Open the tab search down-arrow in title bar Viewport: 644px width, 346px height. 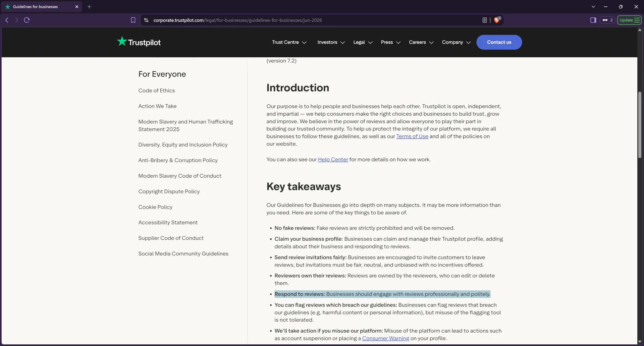(x=593, y=7)
